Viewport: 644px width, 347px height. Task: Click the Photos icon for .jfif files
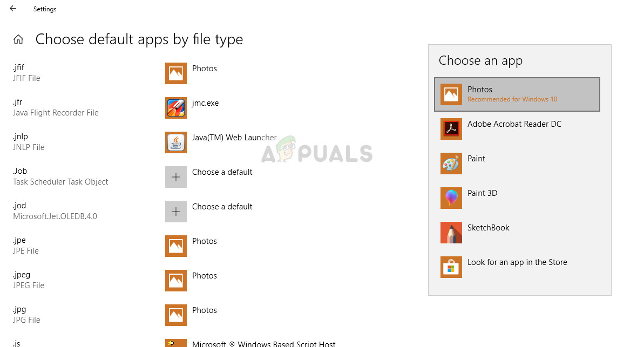pos(176,73)
